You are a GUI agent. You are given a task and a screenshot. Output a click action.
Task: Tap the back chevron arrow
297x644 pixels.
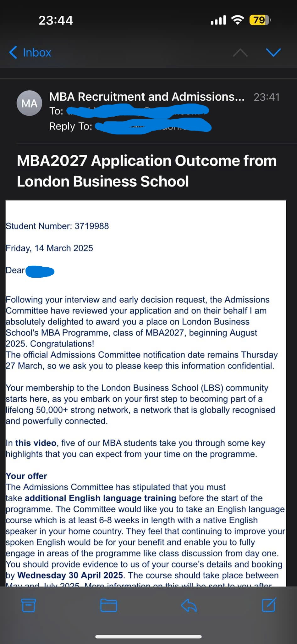[13, 53]
